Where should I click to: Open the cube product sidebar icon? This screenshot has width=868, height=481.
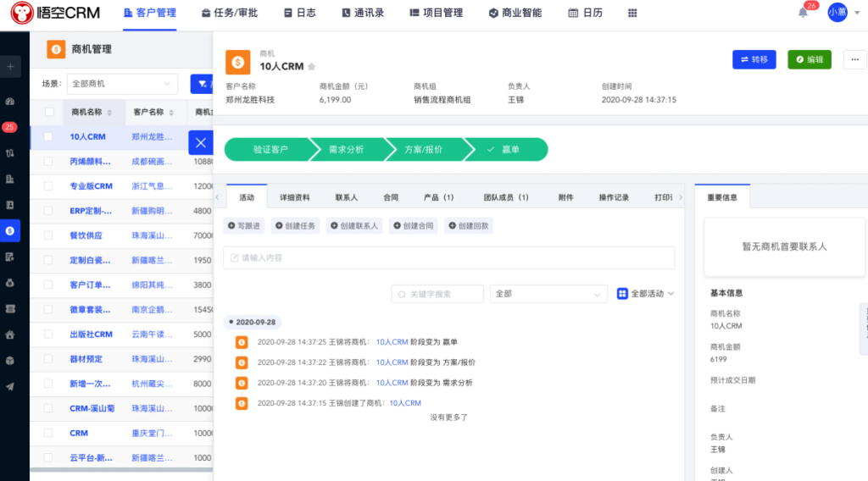[10, 361]
